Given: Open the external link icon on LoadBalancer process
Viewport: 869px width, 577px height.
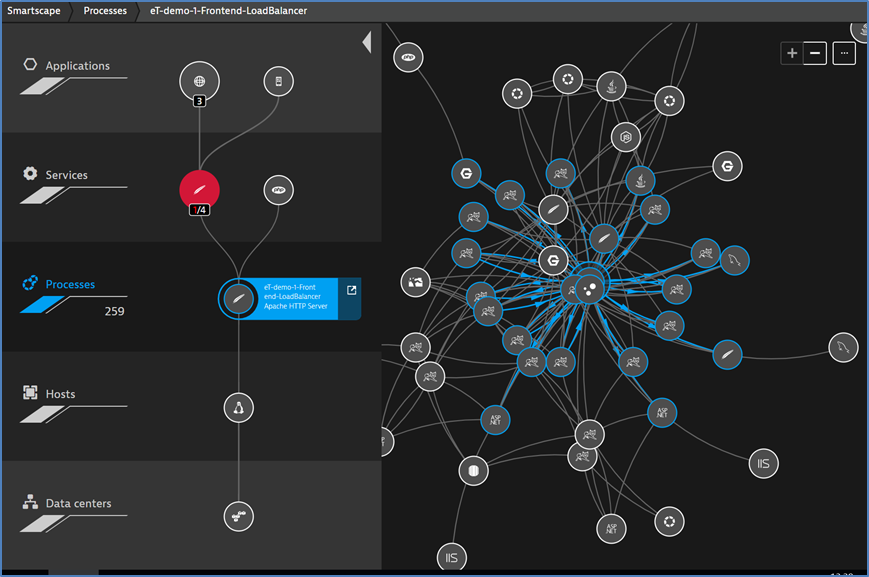Looking at the screenshot, I should [351, 291].
